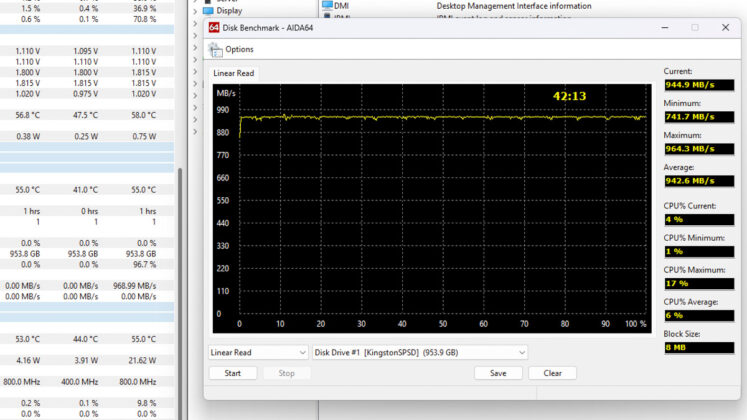Click the Block Size 8 MB value
747x420 pixels.
[699, 348]
